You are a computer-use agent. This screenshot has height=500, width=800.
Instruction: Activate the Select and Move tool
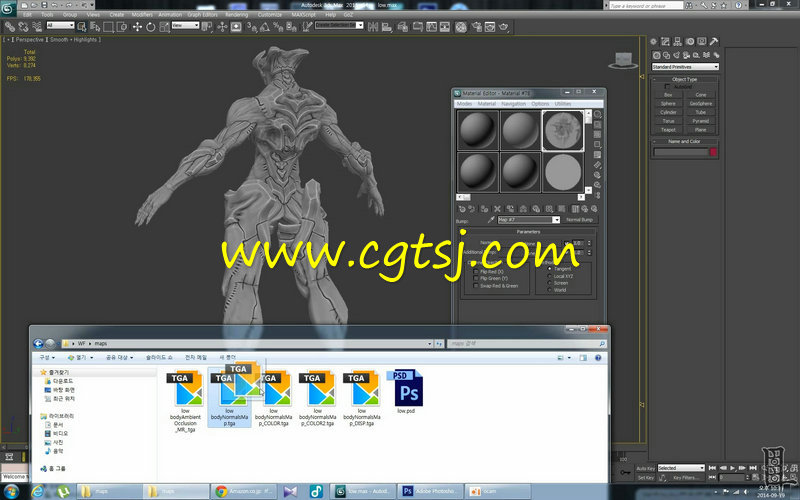pyautogui.click(x=137, y=27)
